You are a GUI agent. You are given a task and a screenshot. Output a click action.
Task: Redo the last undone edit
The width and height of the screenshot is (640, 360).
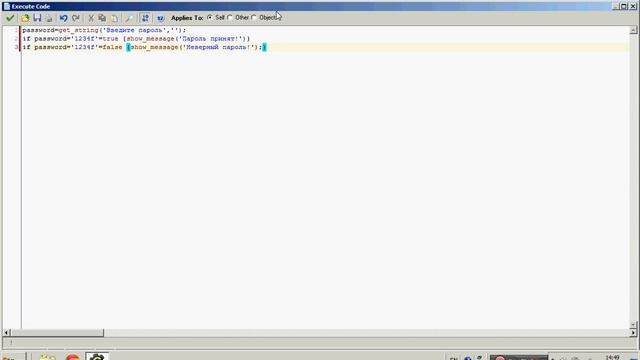tap(76, 18)
